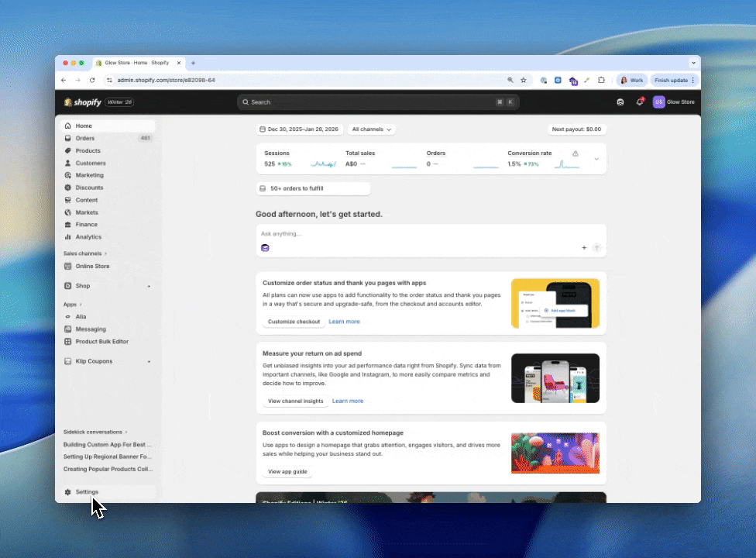The width and height of the screenshot is (756, 558).
Task: Open the Messaging app
Action: pyautogui.click(x=91, y=329)
